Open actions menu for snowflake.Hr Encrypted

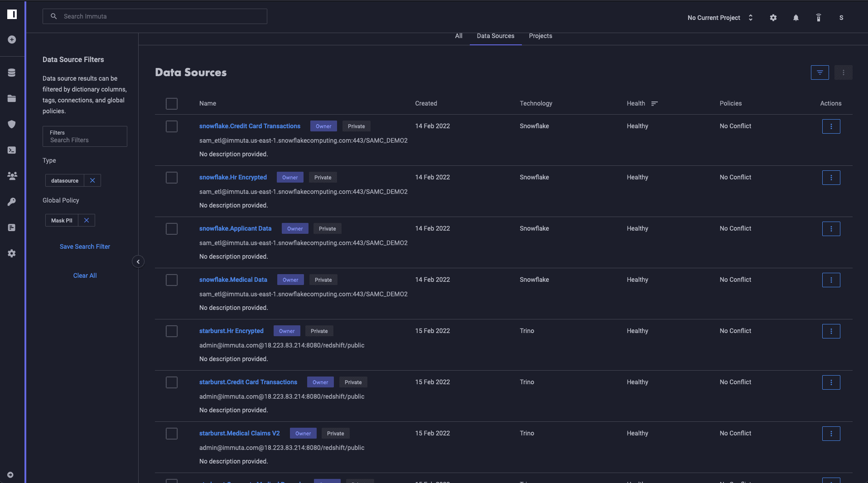[x=831, y=178]
